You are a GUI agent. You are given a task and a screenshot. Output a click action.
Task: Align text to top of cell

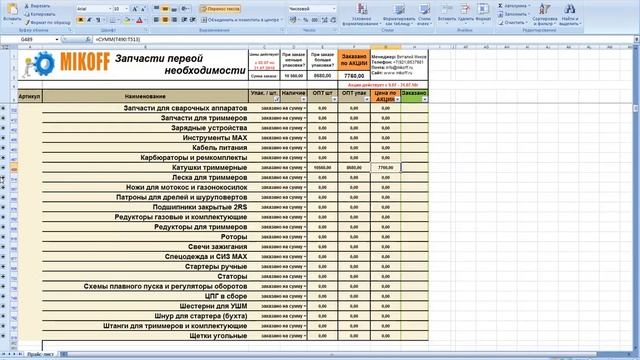(x=156, y=9)
